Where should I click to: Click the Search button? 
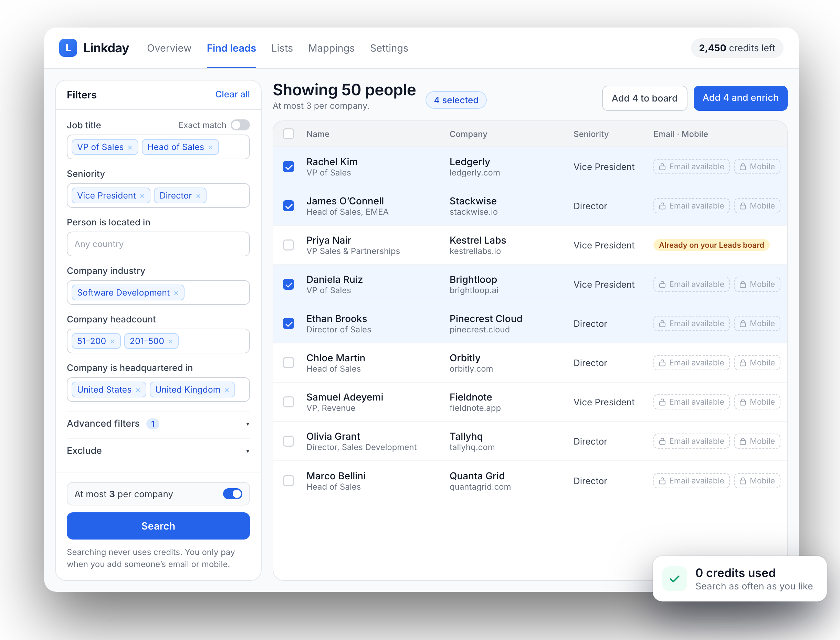click(x=158, y=526)
